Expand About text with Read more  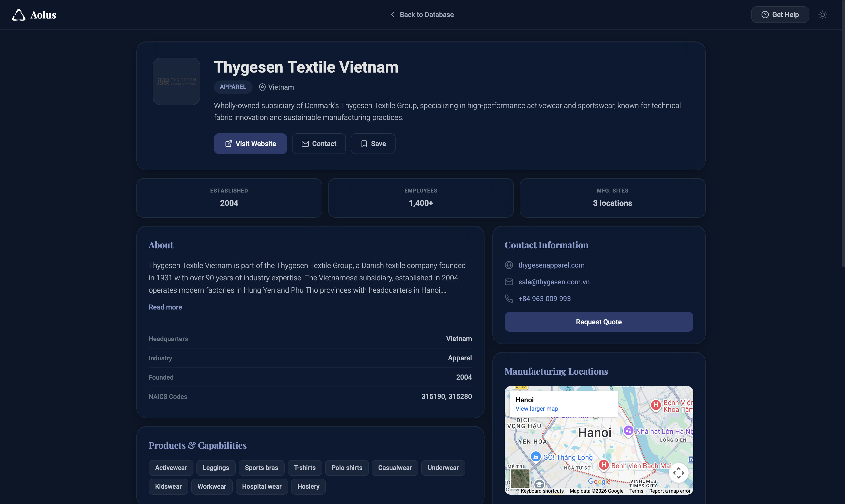165,307
